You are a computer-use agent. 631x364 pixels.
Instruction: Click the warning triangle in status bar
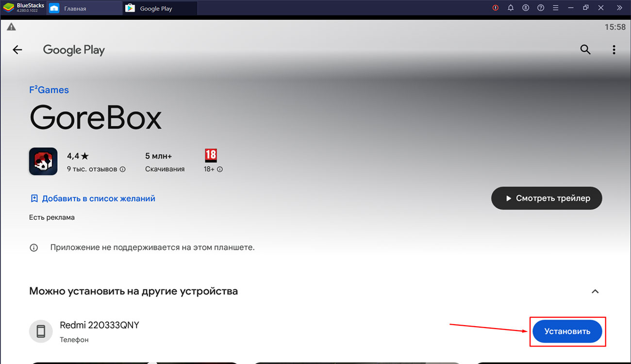point(11,27)
